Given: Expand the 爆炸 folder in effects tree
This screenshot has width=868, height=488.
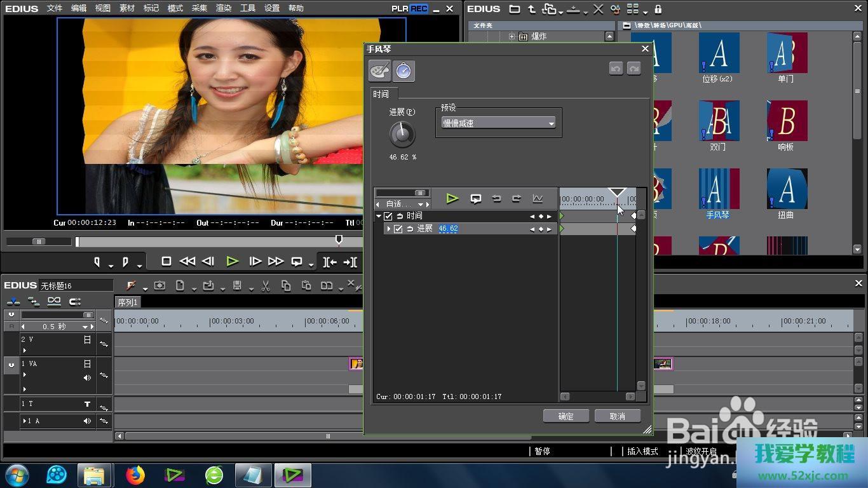Looking at the screenshot, I should 512,37.
